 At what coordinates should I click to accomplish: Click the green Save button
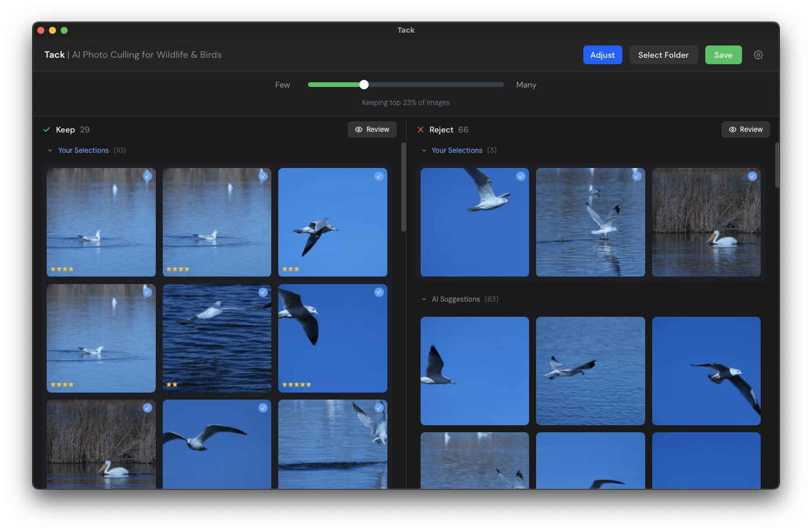(x=723, y=55)
